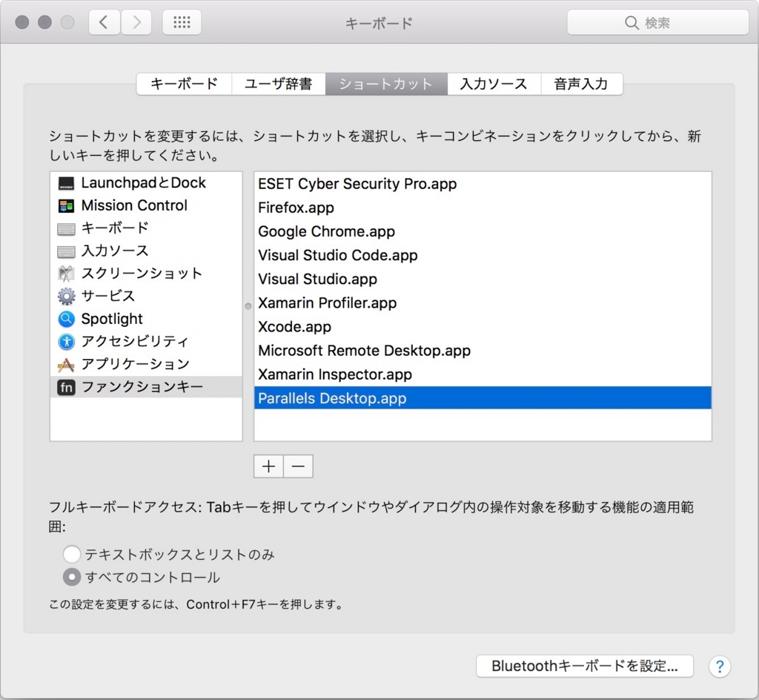759x700 pixels.
Task: Select Parallels Desktop.app row
Action: (x=483, y=398)
